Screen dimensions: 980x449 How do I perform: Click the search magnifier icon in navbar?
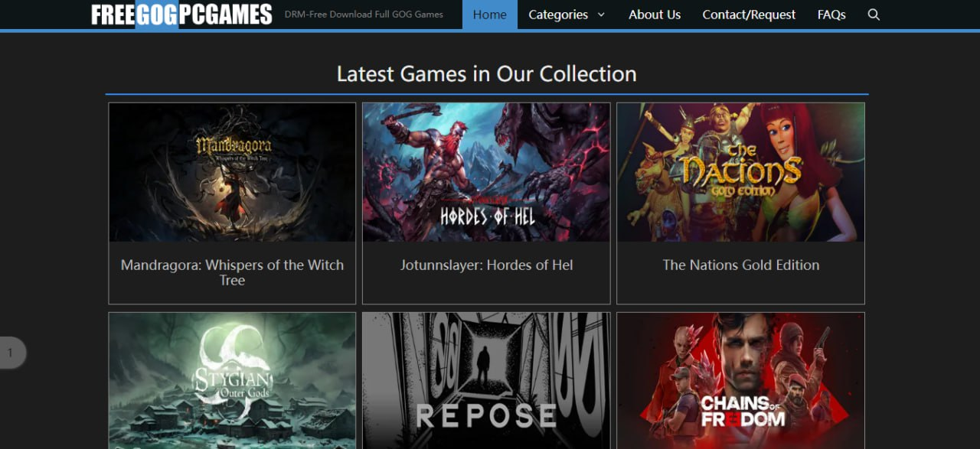[x=874, y=15]
